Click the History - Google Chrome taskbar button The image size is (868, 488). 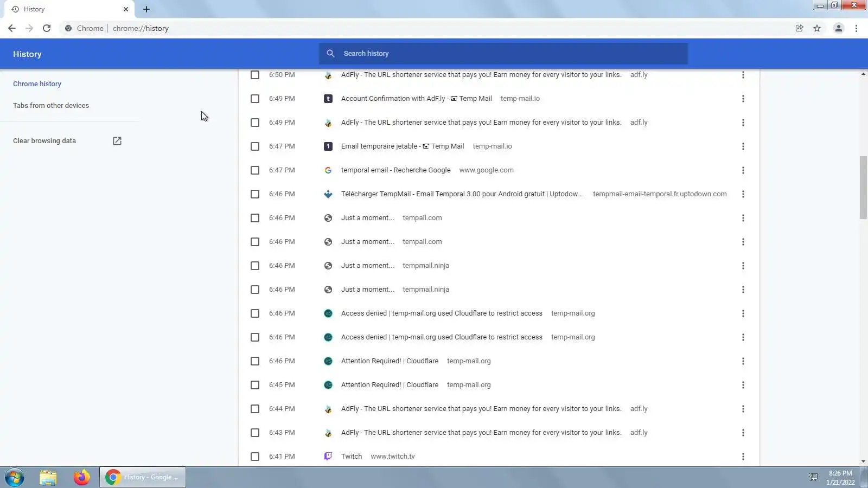tap(143, 477)
